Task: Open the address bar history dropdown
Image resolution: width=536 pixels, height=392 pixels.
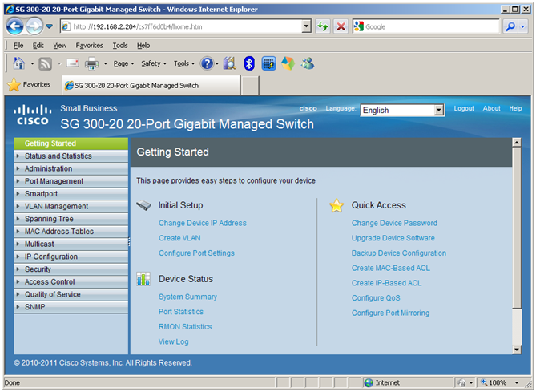Action: (306, 26)
